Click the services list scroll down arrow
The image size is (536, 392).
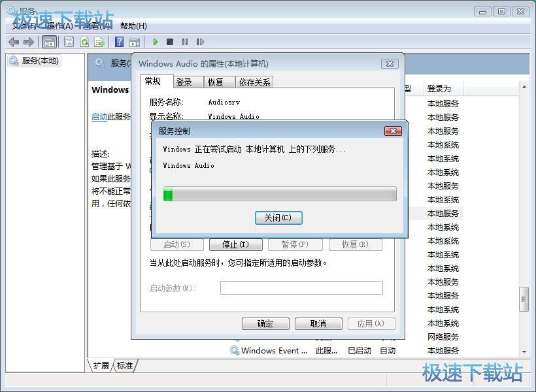point(524,351)
